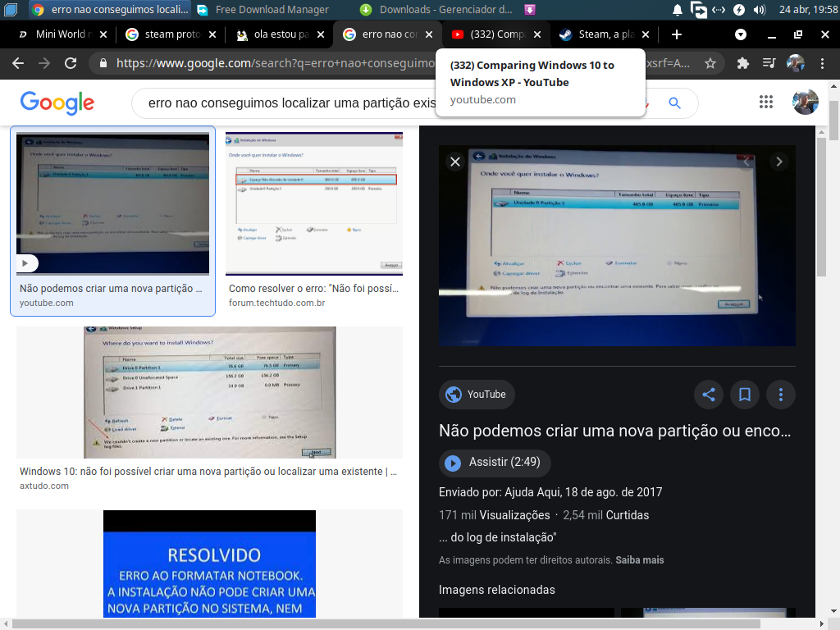Close the image preview panel
The image size is (840, 630).
tap(455, 162)
